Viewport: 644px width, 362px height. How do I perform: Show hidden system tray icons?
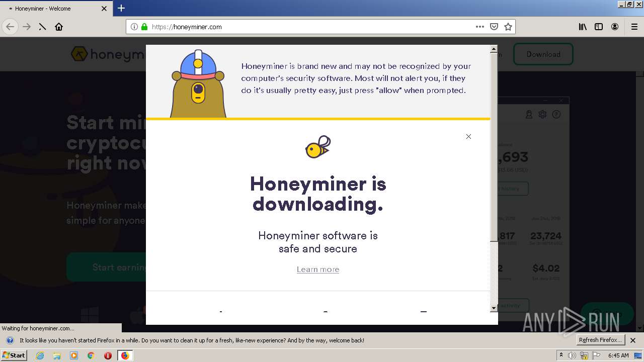pos(561,355)
